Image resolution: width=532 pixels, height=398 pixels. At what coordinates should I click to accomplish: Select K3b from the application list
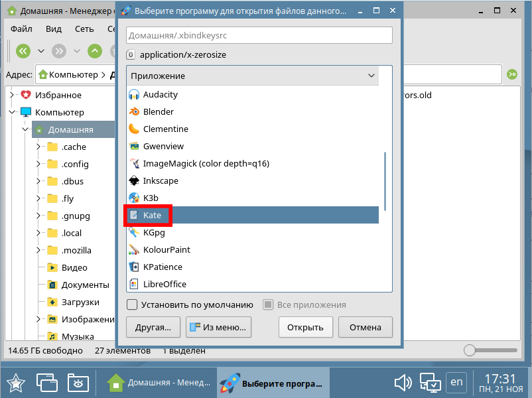point(151,198)
